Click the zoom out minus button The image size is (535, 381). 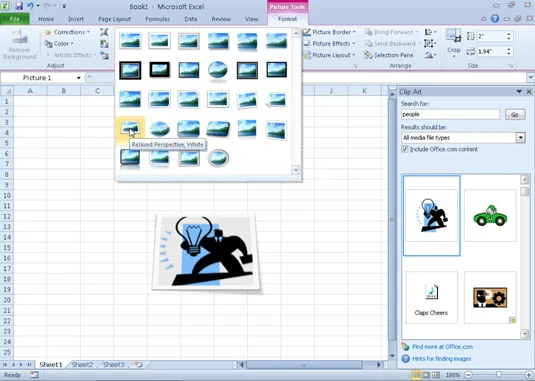468,375
